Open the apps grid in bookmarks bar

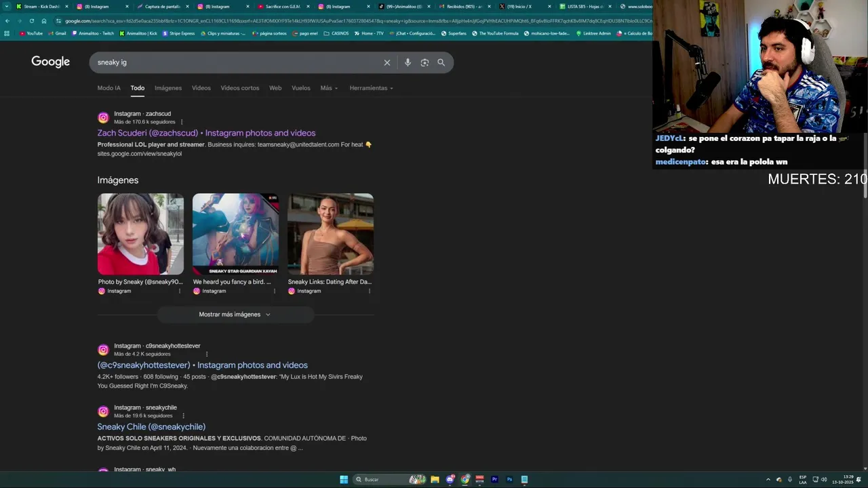tap(7, 33)
